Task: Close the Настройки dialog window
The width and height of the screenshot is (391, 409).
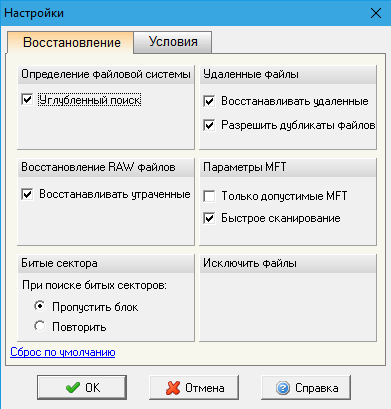Action: pos(376,13)
